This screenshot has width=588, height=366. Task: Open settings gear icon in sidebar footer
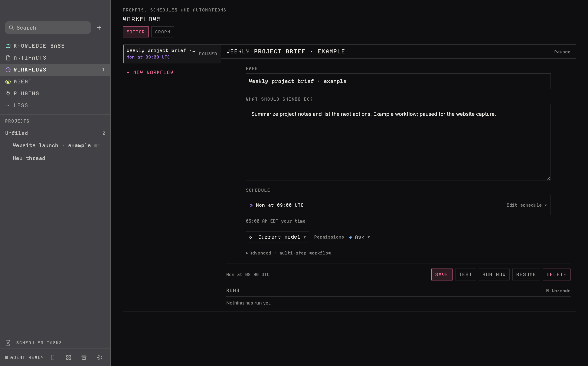tap(99, 357)
